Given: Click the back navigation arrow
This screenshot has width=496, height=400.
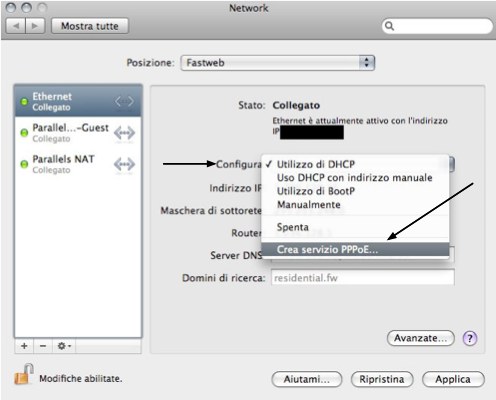Looking at the screenshot, I should tap(16, 26).
